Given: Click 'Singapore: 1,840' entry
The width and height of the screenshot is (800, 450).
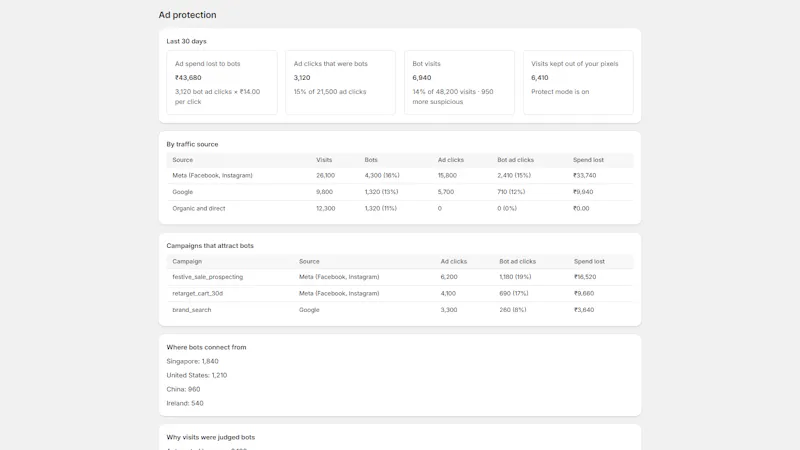Looking at the screenshot, I should (192, 361).
